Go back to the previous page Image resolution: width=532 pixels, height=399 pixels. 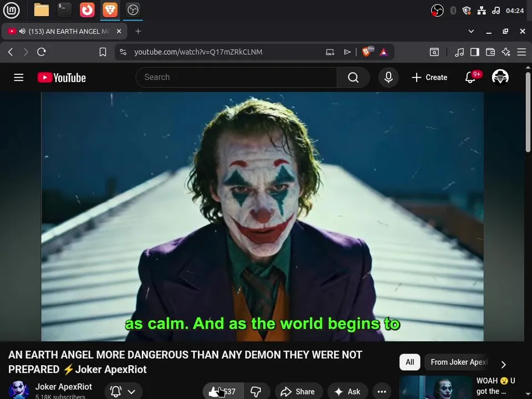(11, 52)
